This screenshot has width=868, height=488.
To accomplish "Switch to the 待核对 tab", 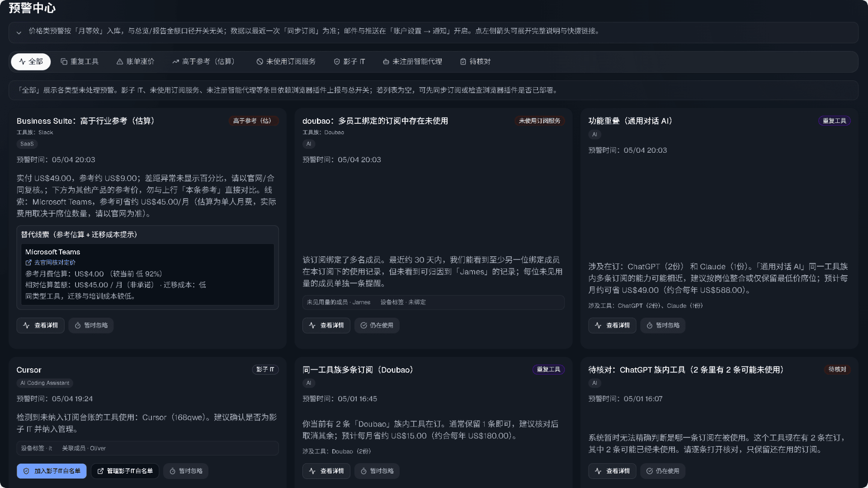I will [476, 61].
